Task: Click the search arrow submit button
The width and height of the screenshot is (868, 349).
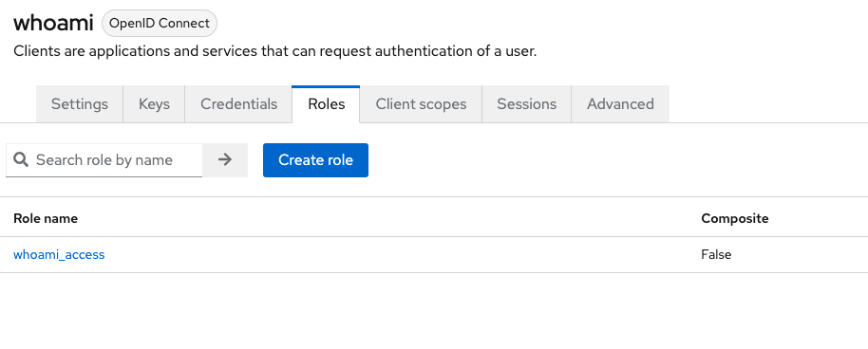Action: [225, 160]
